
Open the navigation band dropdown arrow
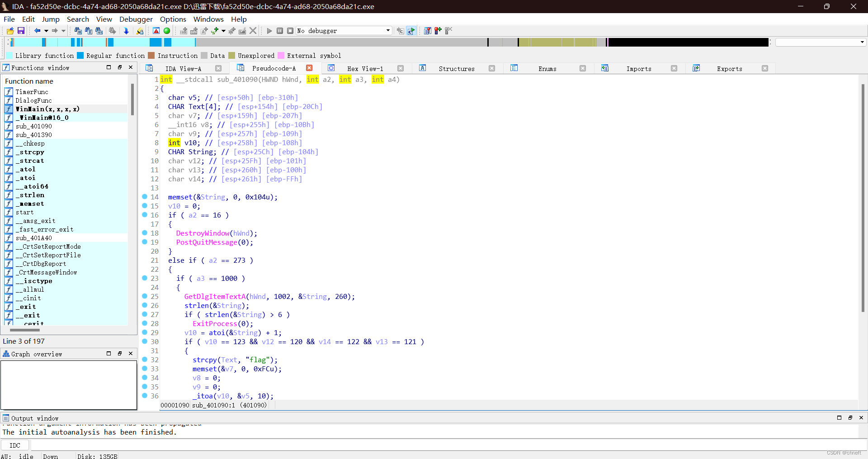point(862,42)
